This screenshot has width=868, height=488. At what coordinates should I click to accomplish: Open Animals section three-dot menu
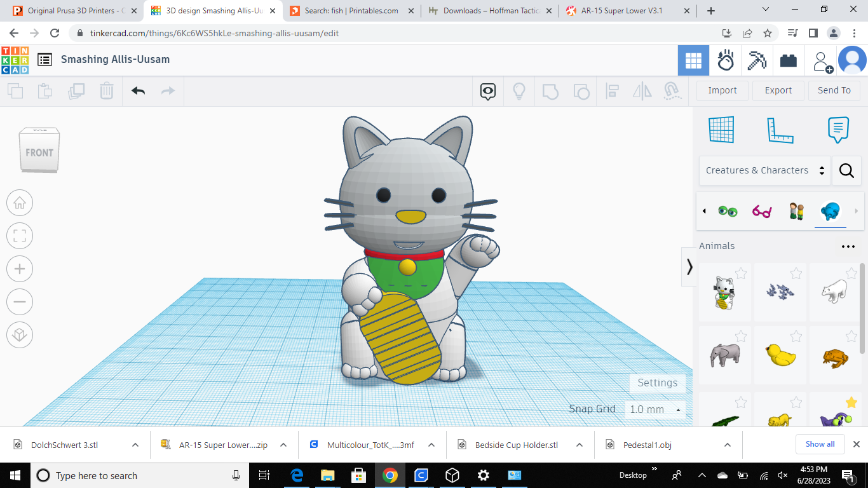tap(848, 247)
